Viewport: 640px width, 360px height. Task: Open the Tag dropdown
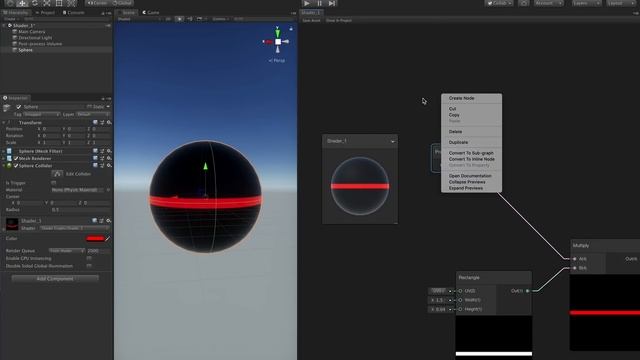(x=42, y=114)
